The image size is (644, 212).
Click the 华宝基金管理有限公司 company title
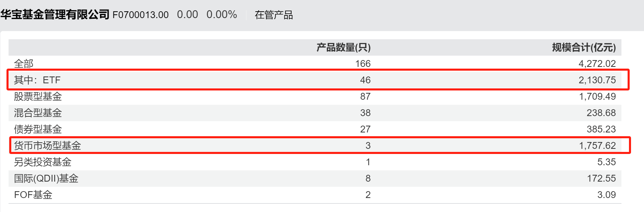click(55, 15)
